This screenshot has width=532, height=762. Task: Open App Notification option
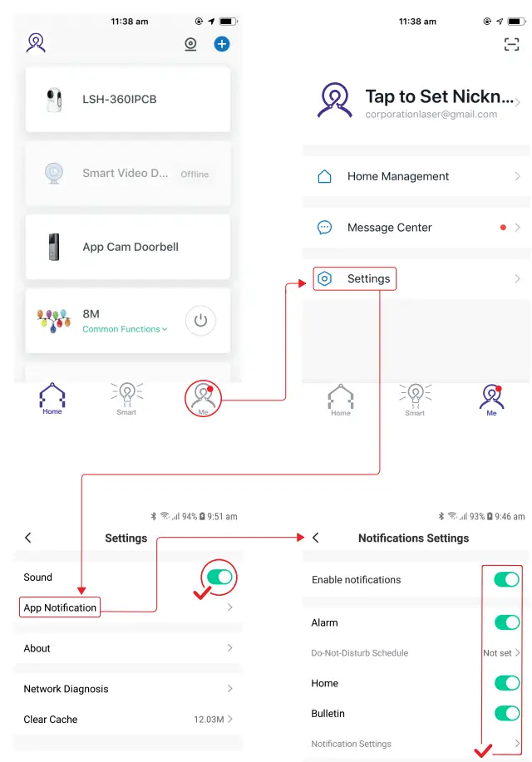128,607
